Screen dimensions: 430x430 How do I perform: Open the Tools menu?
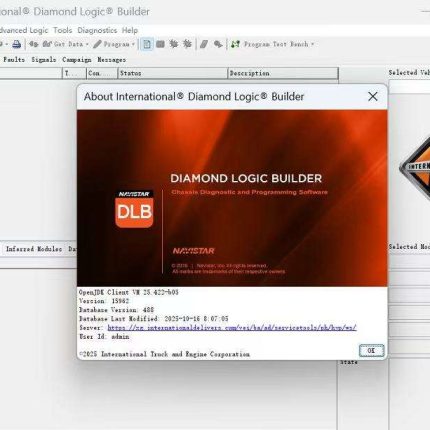coord(63,30)
